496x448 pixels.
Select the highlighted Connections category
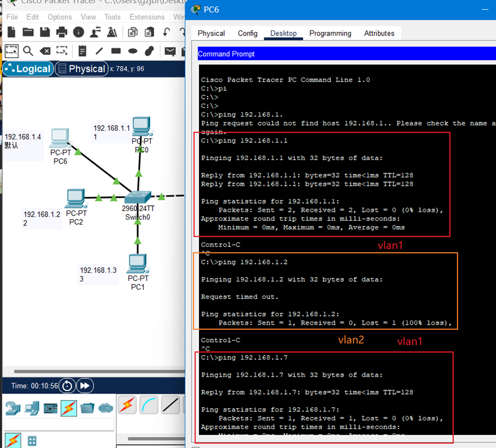(69, 408)
